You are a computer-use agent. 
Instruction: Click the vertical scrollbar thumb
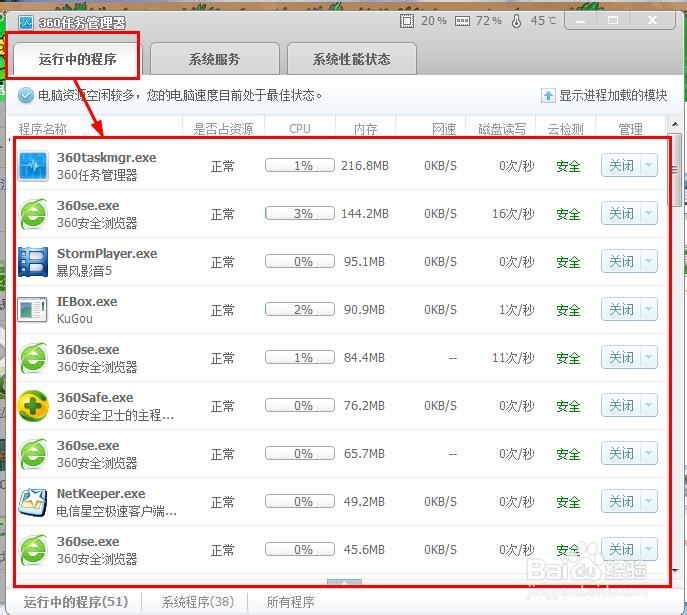[676, 170]
